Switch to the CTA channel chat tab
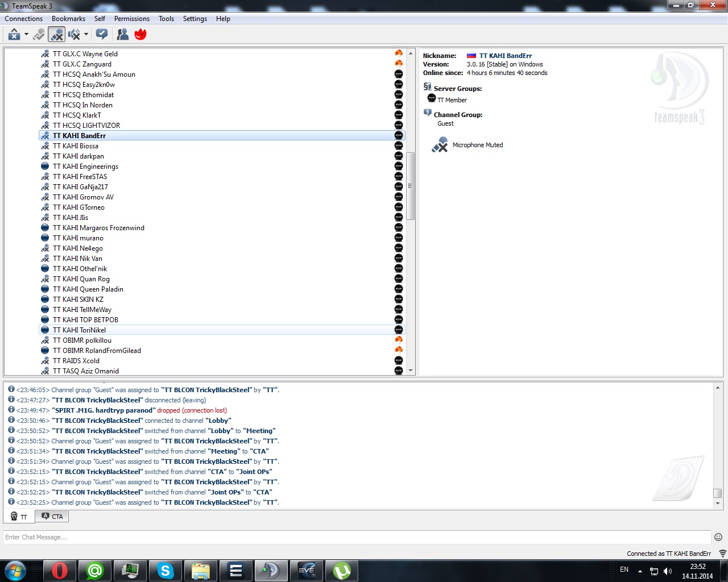 coord(52,517)
